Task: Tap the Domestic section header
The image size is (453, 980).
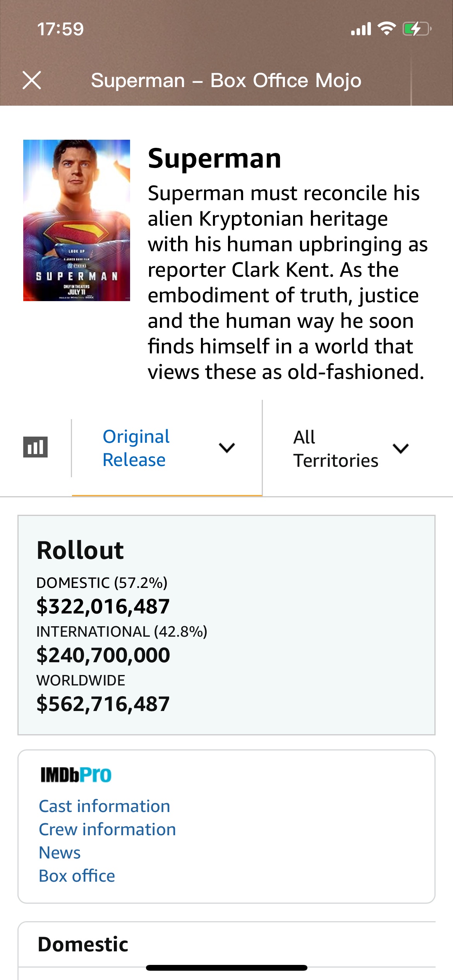Action: coord(83,944)
